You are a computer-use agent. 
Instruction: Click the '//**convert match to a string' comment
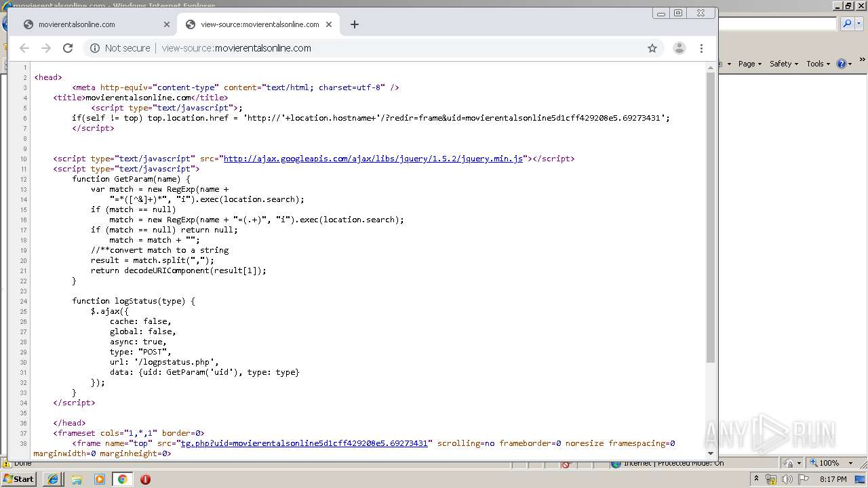(160, 250)
